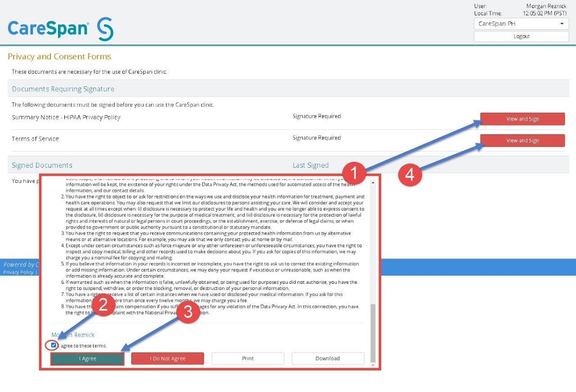
Task: Click the 'Last Signed' column header
Action: (x=310, y=165)
